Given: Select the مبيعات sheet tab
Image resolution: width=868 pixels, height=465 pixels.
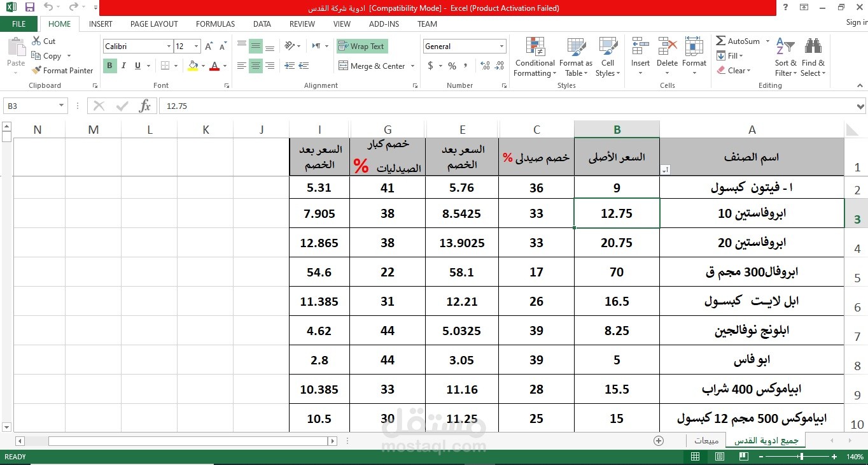Looking at the screenshot, I should click(706, 441).
